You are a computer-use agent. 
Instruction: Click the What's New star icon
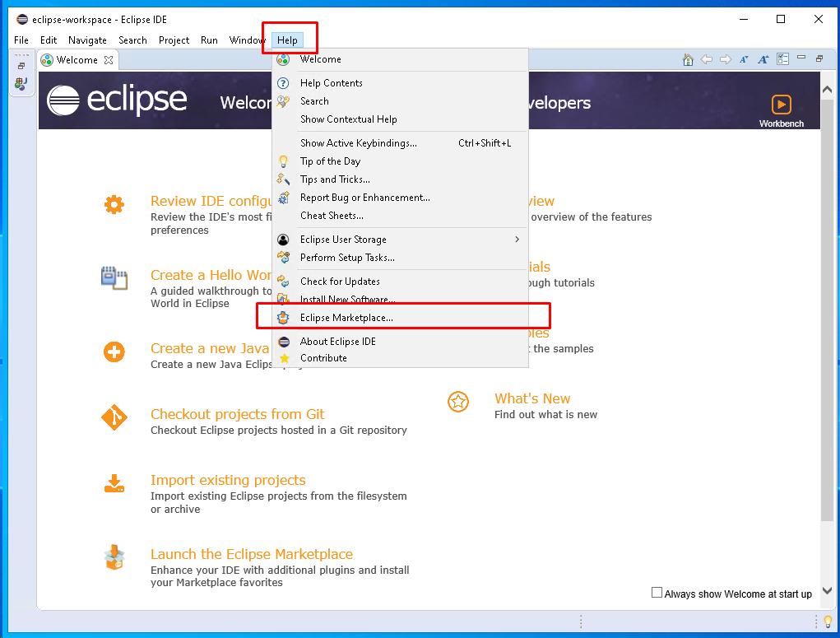458,402
